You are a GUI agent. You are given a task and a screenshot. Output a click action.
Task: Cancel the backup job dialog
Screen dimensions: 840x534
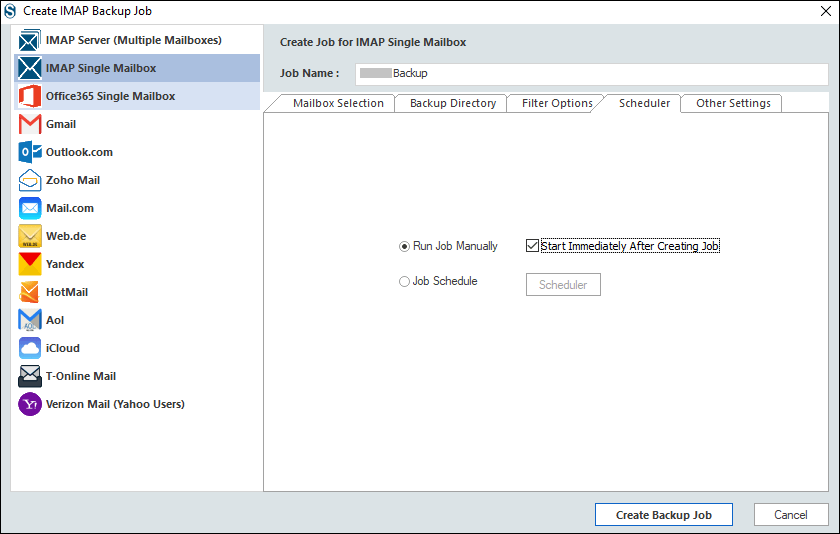(791, 515)
